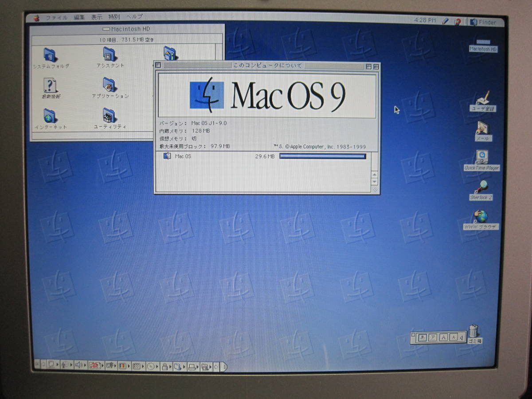Image resolution: width=532 pixels, height=399 pixels.
Task: Open the file sharing lock Control Strip module
Action: coord(165,366)
